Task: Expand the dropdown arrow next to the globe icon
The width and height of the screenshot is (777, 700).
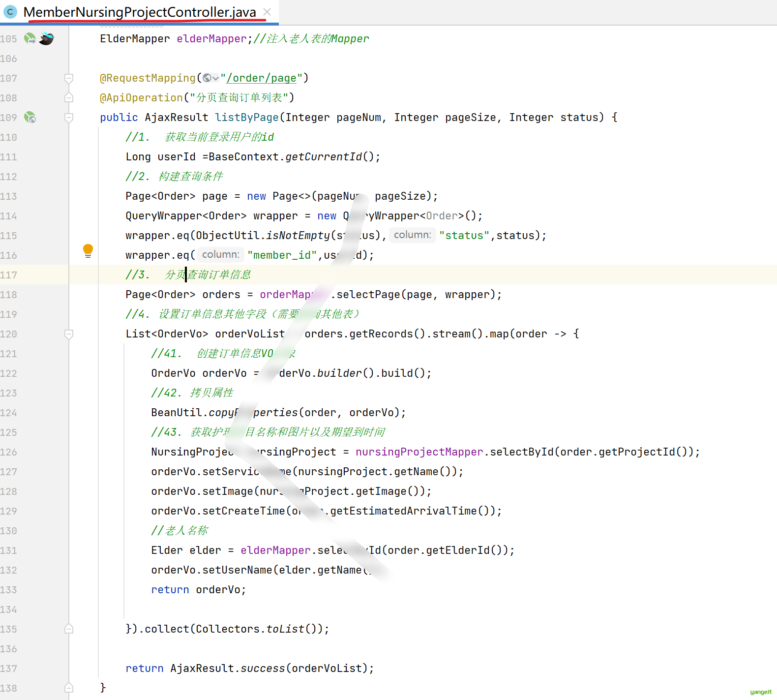Action: (x=215, y=78)
